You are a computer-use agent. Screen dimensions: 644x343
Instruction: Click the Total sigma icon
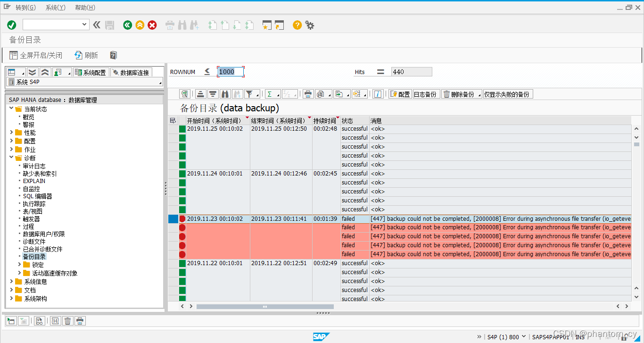pos(270,94)
